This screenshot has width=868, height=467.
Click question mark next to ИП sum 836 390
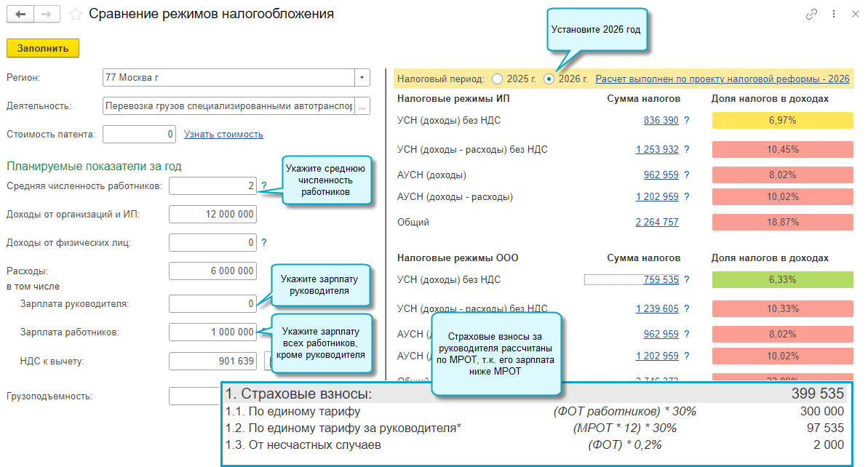(x=686, y=121)
